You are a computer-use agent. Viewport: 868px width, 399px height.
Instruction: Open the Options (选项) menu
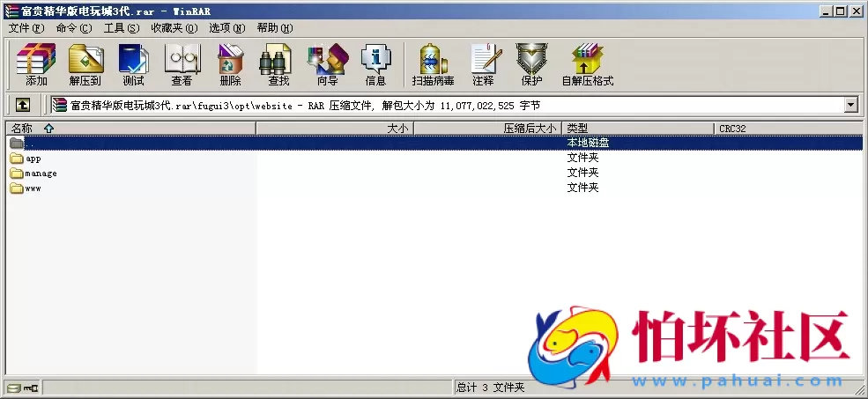coord(227,27)
